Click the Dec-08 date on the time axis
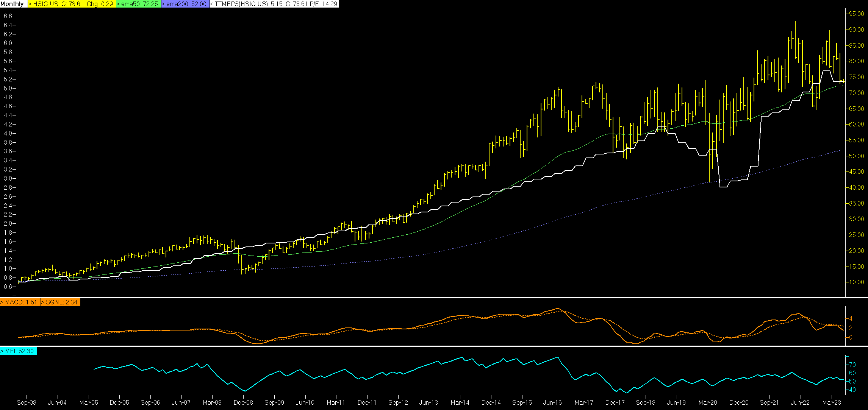This screenshot has width=868, height=410. tap(243, 402)
